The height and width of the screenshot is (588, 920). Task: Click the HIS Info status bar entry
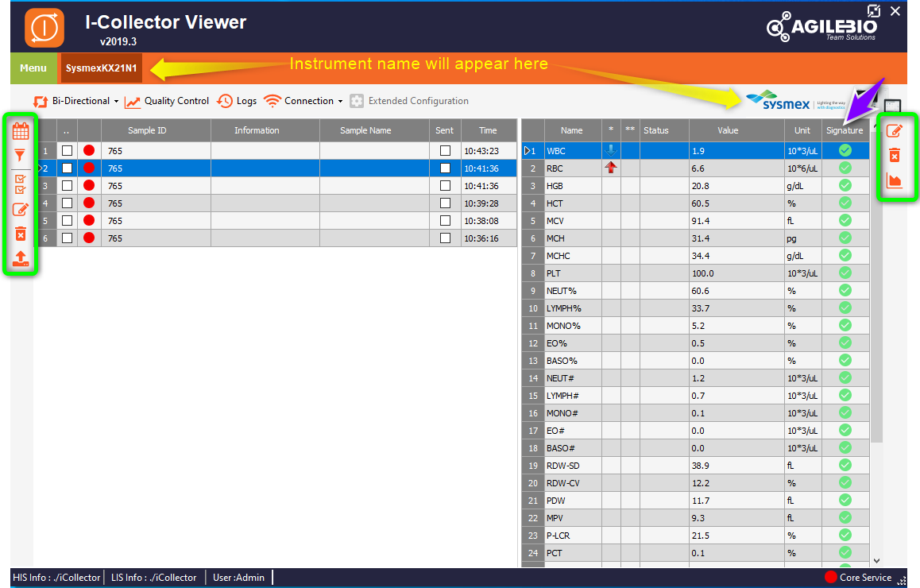pos(56,578)
